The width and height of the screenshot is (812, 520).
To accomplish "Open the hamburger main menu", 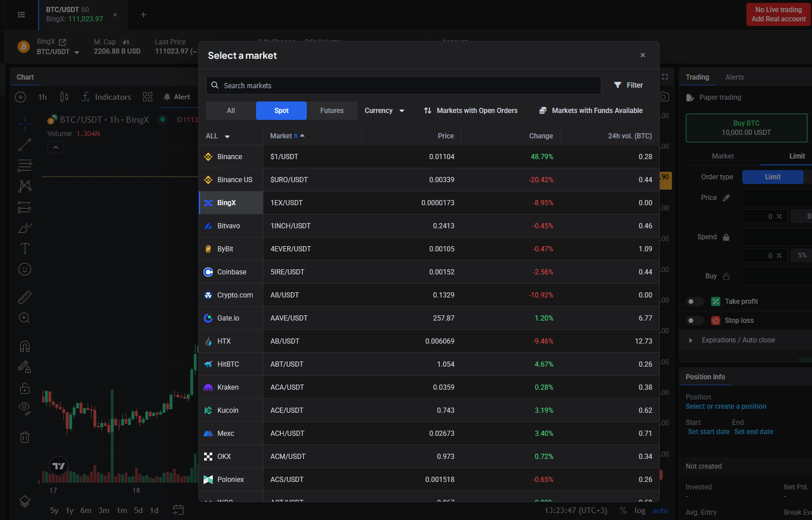I will pyautogui.click(x=21, y=15).
